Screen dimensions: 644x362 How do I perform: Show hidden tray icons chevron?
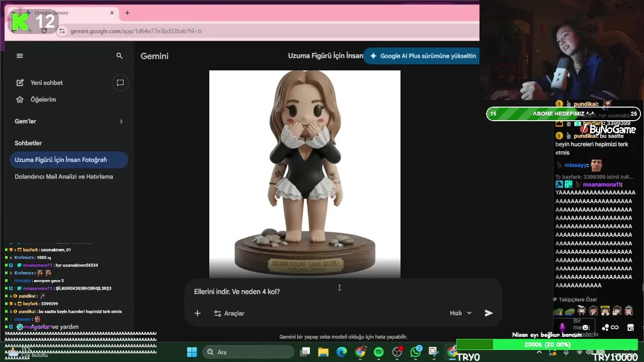point(539,352)
